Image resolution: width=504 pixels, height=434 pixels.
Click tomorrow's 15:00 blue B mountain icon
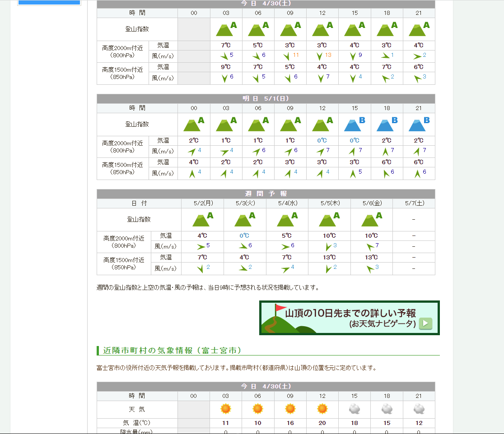tap(355, 125)
